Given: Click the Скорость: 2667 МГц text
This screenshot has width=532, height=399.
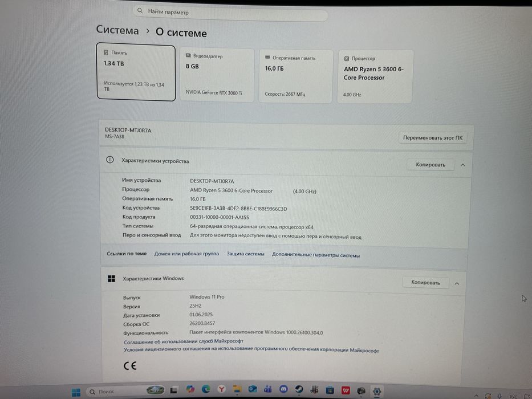Looking at the screenshot, I should pyautogui.click(x=285, y=94).
